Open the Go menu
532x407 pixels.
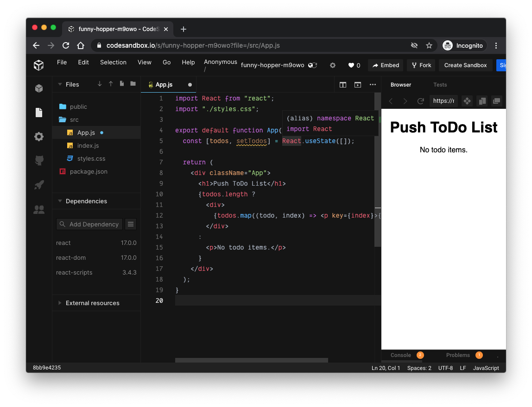166,63
